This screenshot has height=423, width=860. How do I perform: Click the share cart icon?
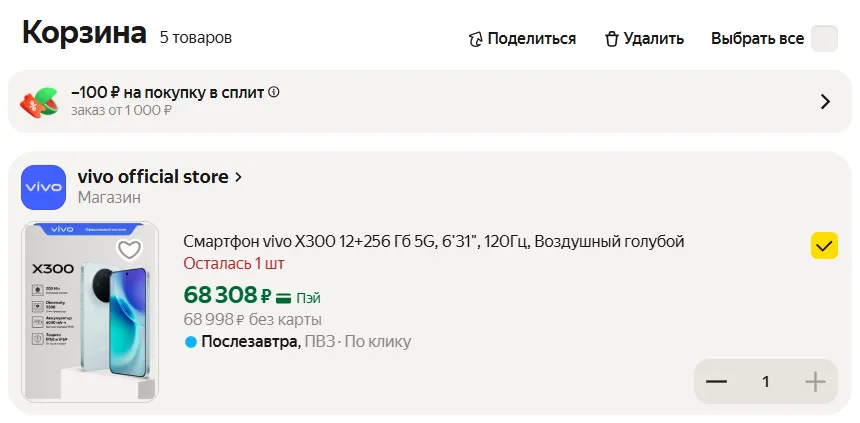pyautogui.click(x=476, y=39)
